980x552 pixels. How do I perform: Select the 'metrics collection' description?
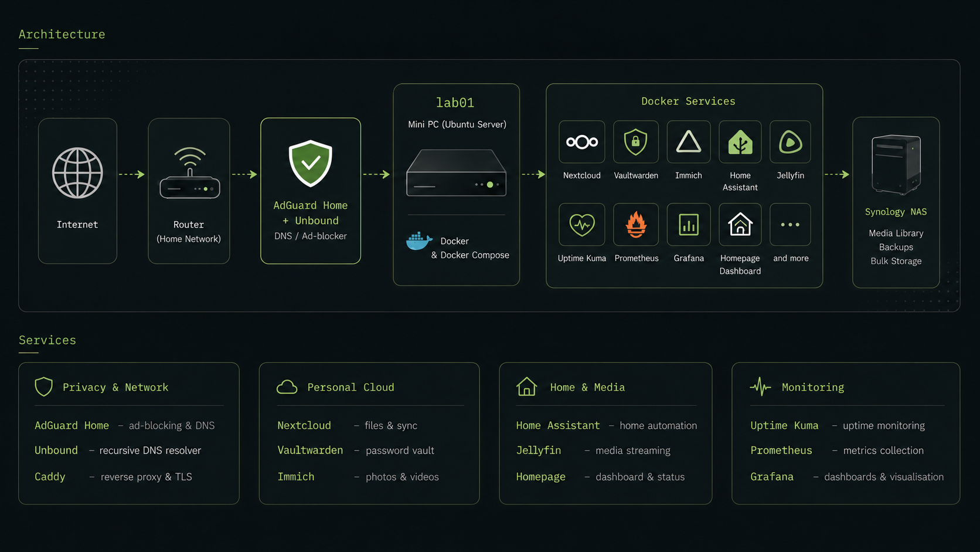click(x=883, y=451)
